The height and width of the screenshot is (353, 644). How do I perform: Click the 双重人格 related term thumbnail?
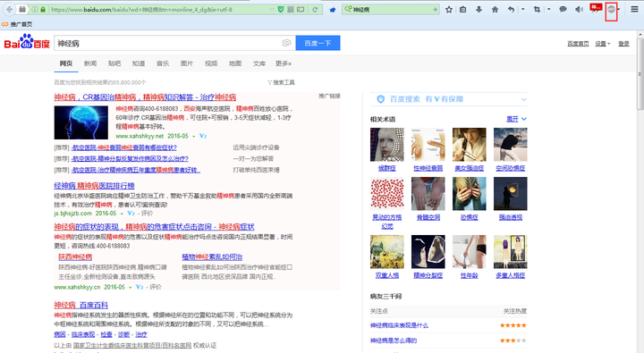(387, 252)
